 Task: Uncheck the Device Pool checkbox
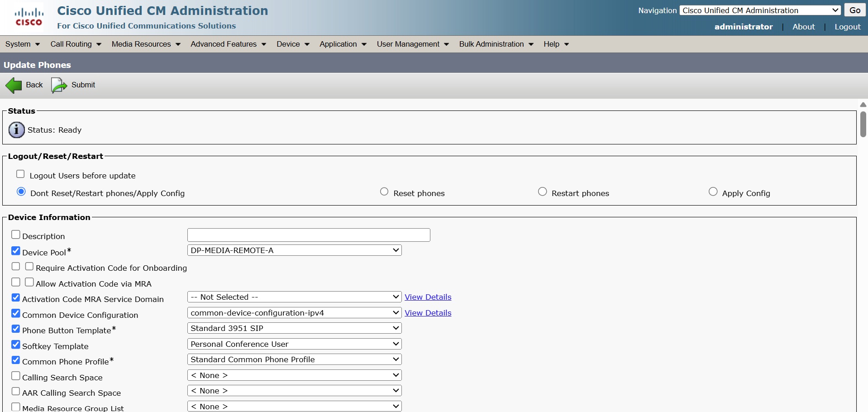pos(16,251)
